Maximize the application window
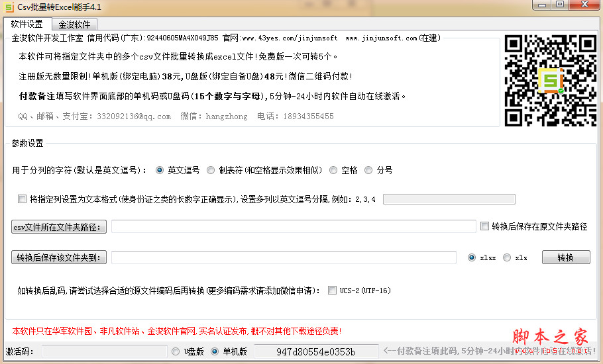The image size is (603, 364). tap(561, 5)
